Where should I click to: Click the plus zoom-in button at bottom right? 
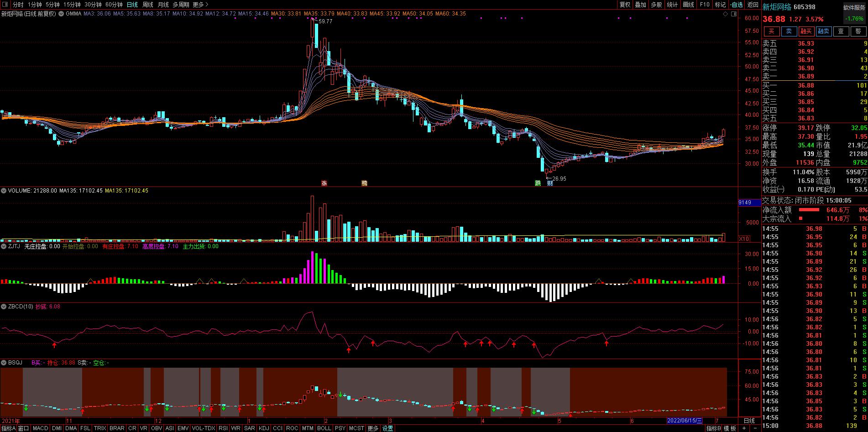(744, 428)
